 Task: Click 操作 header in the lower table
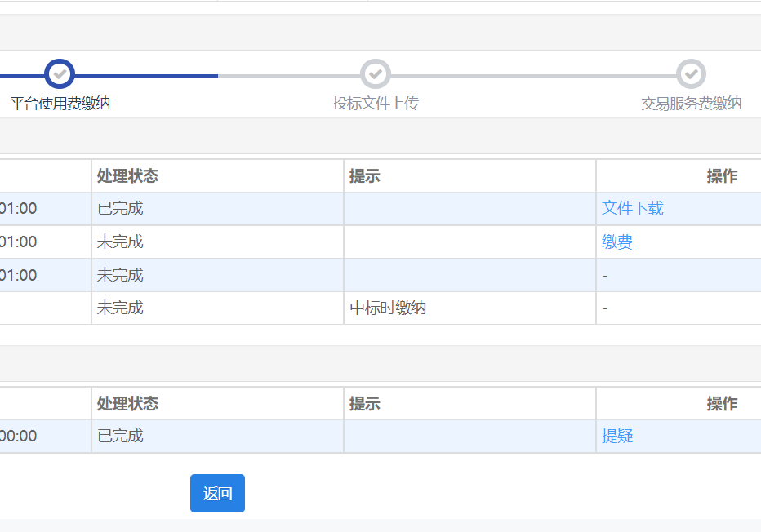pyautogui.click(x=722, y=404)
